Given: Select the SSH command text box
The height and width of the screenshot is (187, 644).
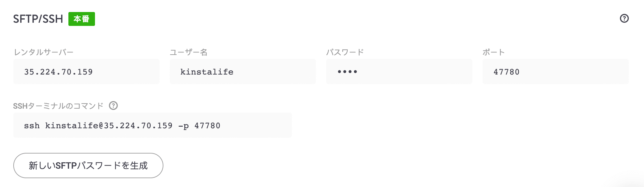Looking at the screenshot, I should pos(152,125).
